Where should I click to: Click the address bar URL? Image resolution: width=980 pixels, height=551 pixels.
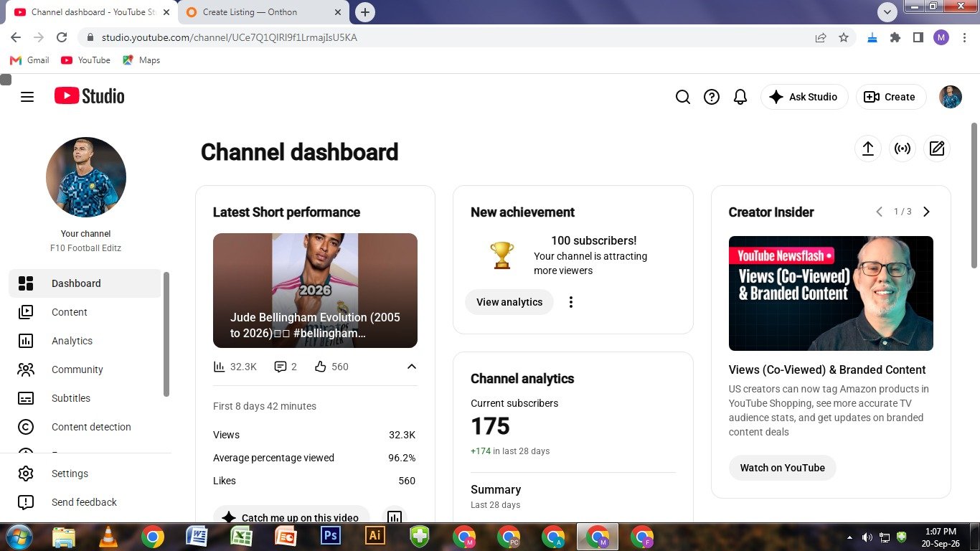[x=230, y=37]
